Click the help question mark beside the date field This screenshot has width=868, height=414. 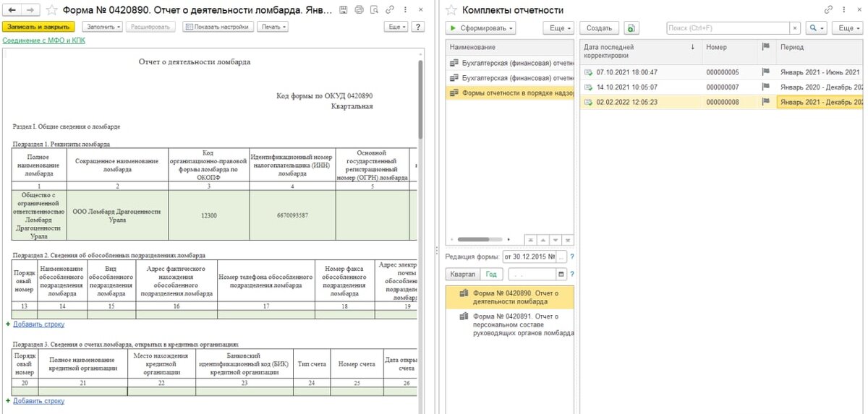click(x=572, y=275)
